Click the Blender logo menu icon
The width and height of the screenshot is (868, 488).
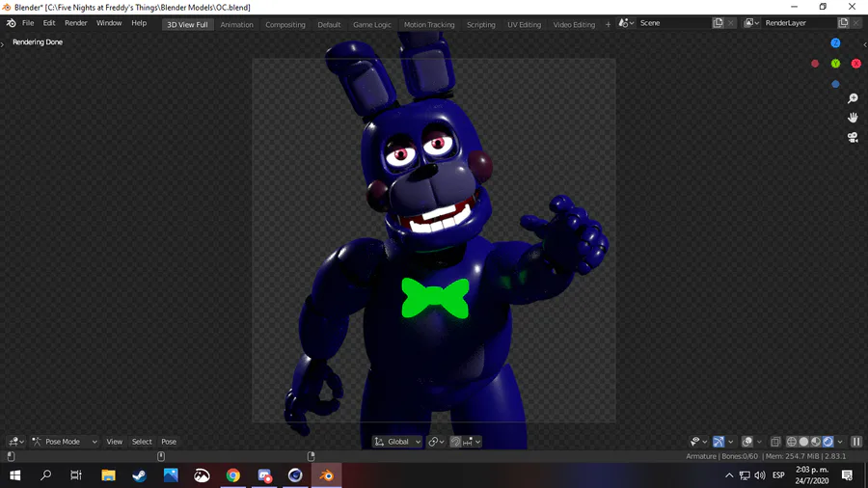tap(11, 23)
